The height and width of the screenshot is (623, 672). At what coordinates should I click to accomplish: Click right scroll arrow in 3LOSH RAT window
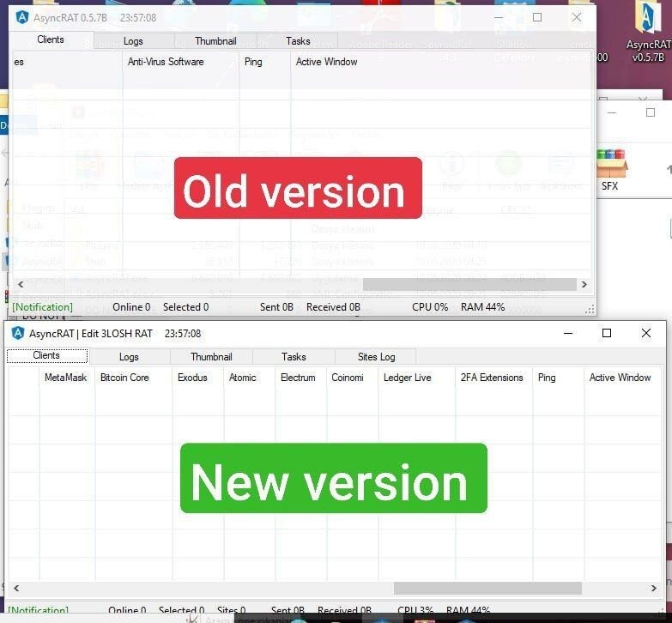654,589
